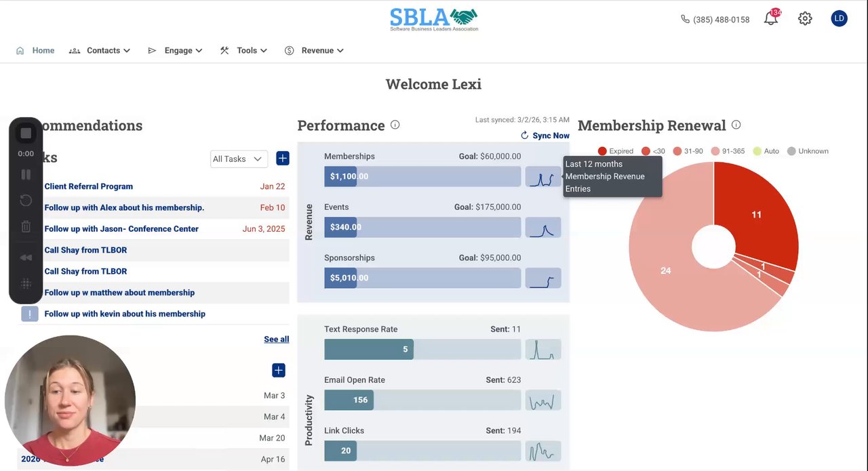
Task: Open the Memberships revenue sparkline chart
Action: coord(543,177)
